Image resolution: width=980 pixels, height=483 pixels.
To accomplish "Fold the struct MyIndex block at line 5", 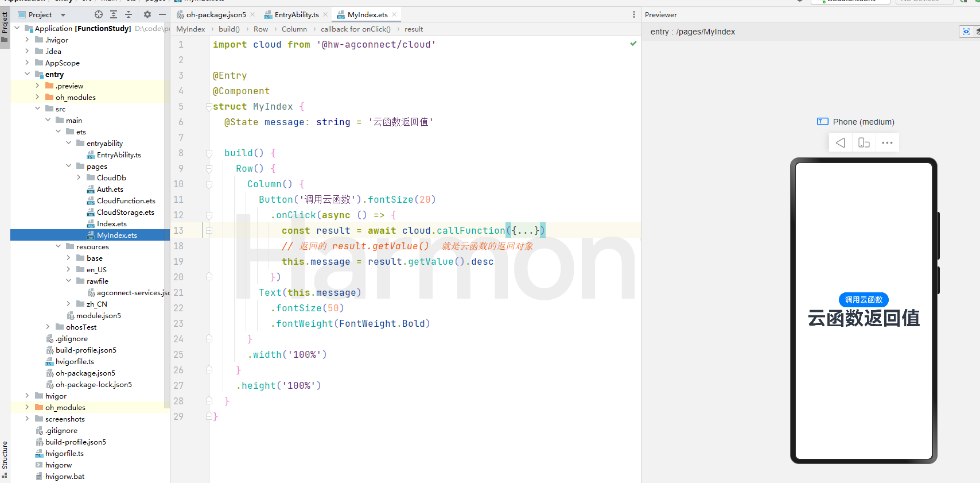I will tap(209, 106).
